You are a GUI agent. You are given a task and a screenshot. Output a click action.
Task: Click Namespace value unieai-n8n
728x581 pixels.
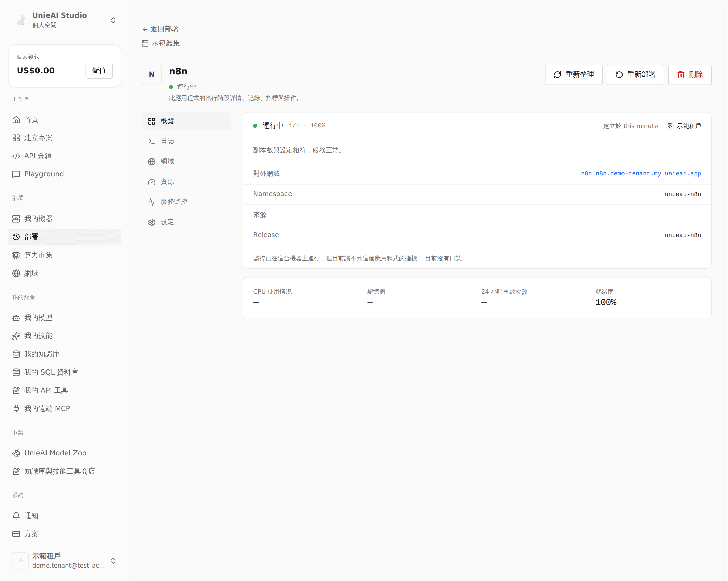[x=682, y=194]
